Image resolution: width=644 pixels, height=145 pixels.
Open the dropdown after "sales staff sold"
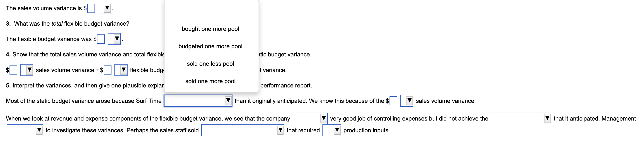click(281, 130)
